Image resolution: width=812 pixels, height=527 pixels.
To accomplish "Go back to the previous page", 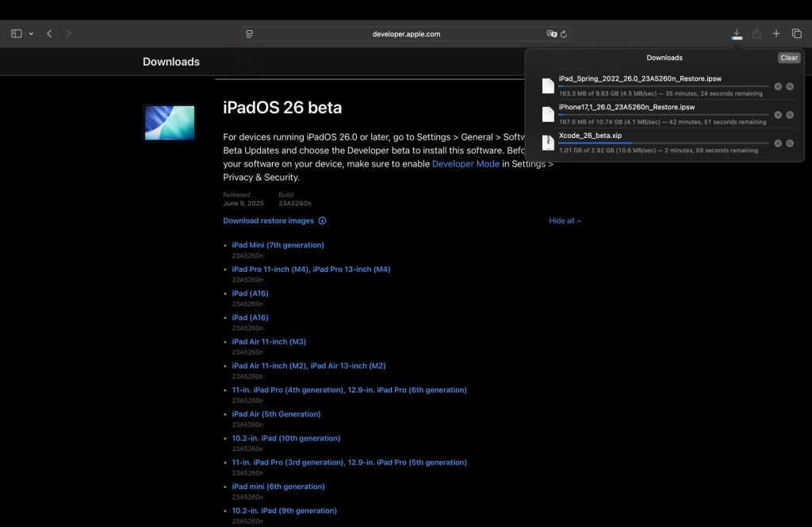I will coord(49,34).
